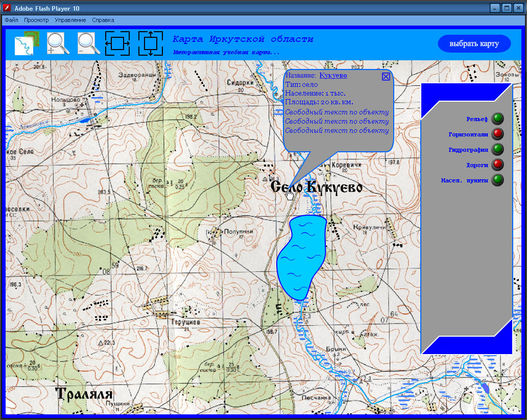Click the Траляля map label
This screenshot has width=527, height=420.
84,394
